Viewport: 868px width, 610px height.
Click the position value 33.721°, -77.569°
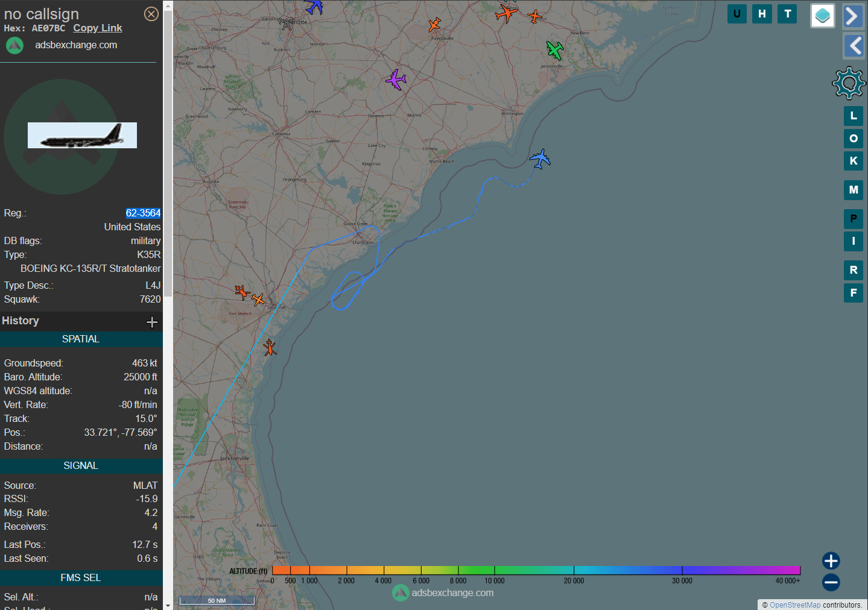click(121, 433)
